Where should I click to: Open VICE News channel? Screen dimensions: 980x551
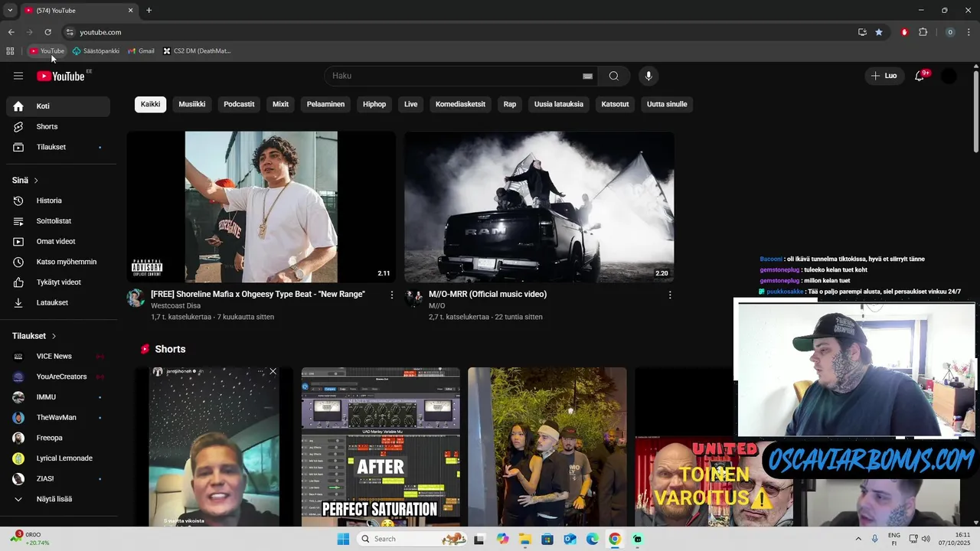[x=58, y=356]
